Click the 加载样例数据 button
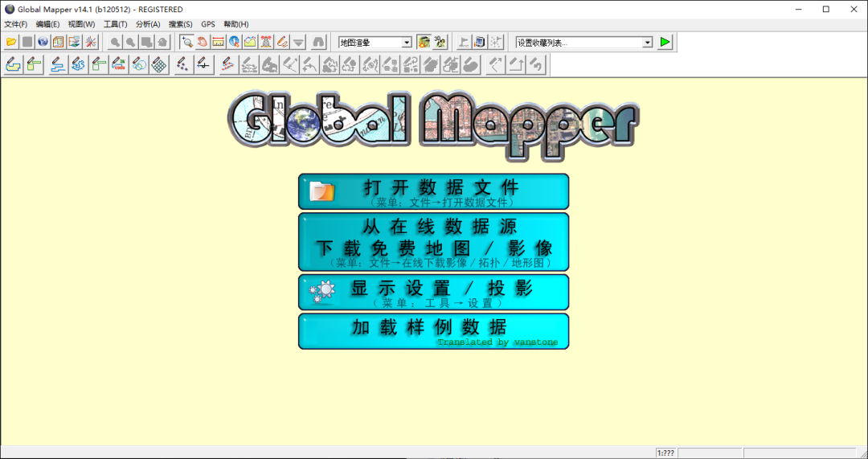868x459 pixels. click(x=433, y=331)
